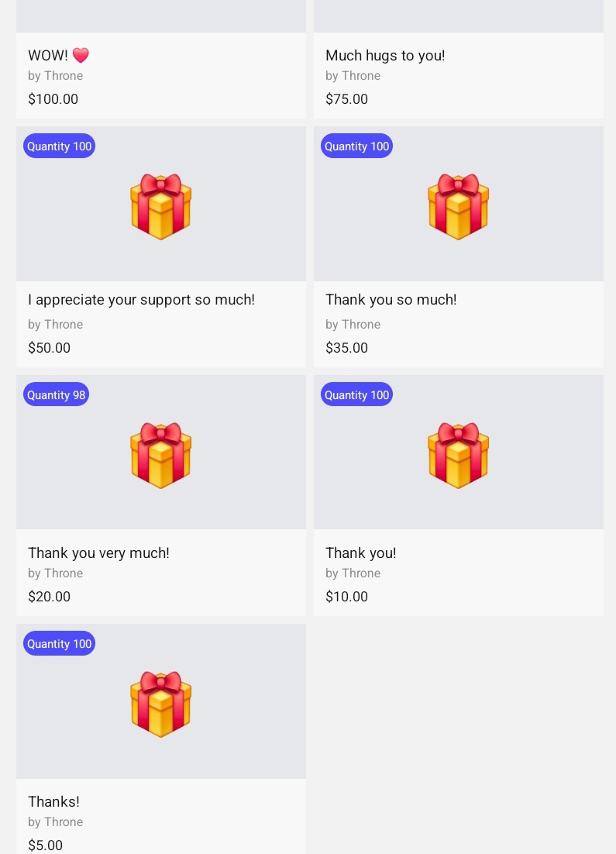This screenshot has height=854, width=616.
Task: Click the gift icon on the $10.00 card
Action: (x=458, y=456)
